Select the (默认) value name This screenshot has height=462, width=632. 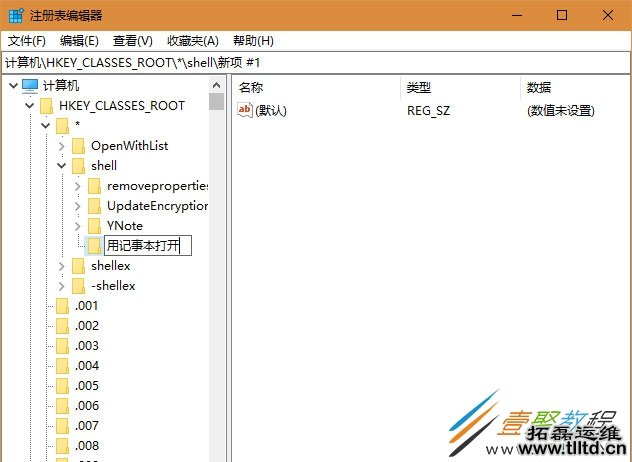tap(271, 110)
